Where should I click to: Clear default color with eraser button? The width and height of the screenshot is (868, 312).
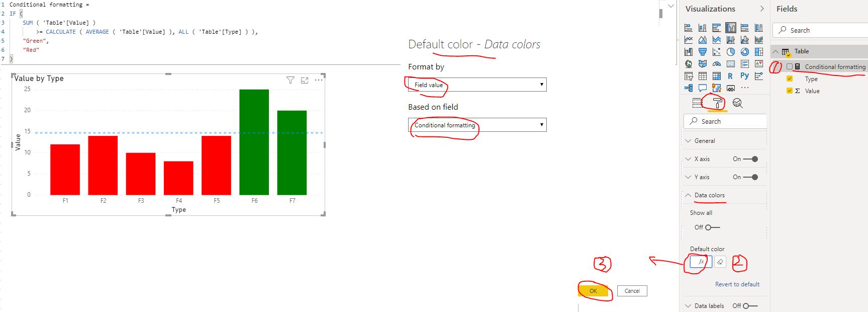point(720,262)
